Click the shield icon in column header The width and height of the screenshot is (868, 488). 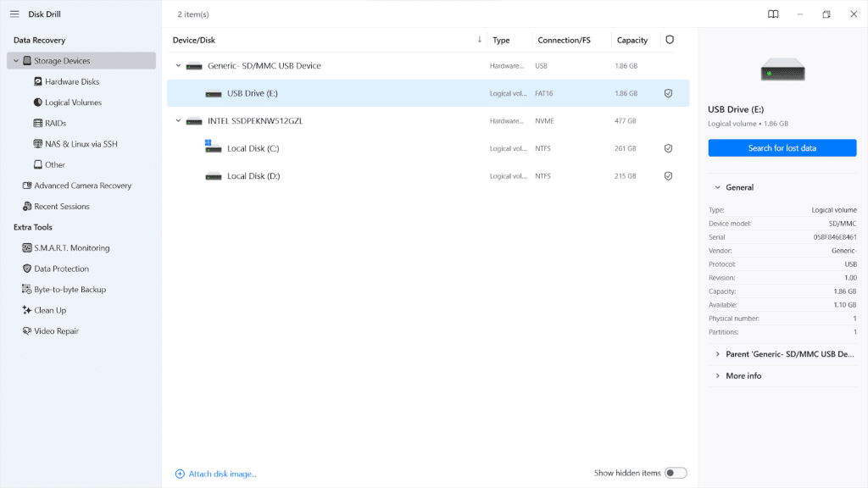pos(670,40)
